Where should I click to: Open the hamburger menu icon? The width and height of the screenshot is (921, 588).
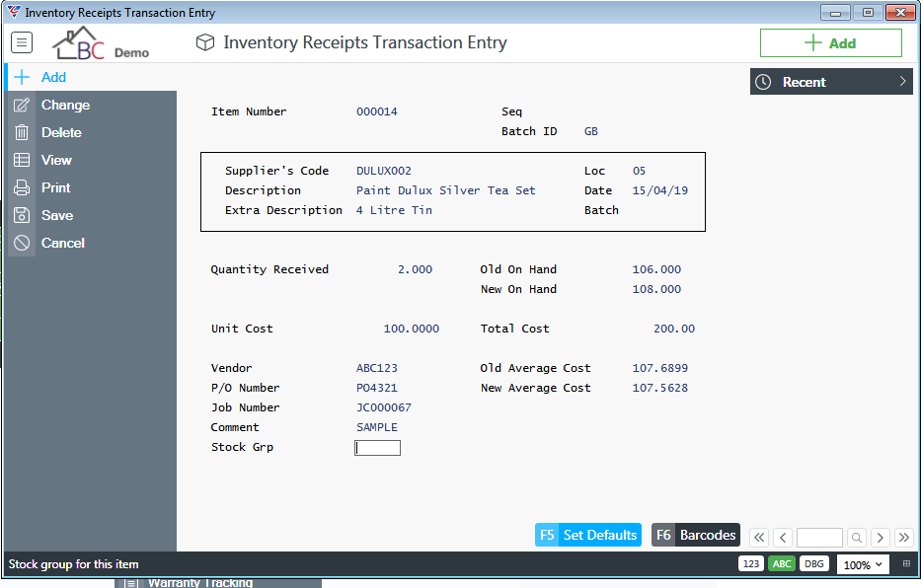click(22, 42)
